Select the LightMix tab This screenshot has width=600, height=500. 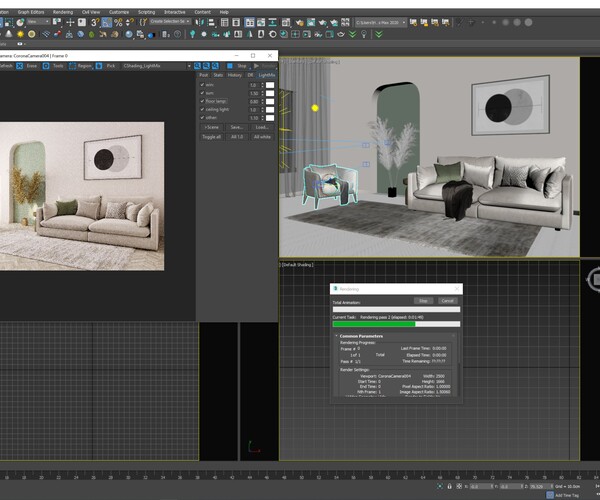click(x=267, y=75)
